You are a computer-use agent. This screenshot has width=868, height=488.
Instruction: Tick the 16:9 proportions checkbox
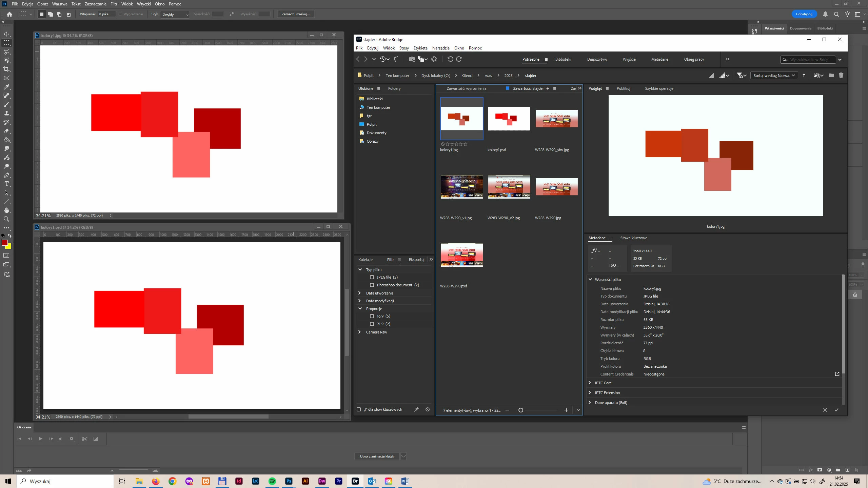pyautogui.click(x=372, y=316)
